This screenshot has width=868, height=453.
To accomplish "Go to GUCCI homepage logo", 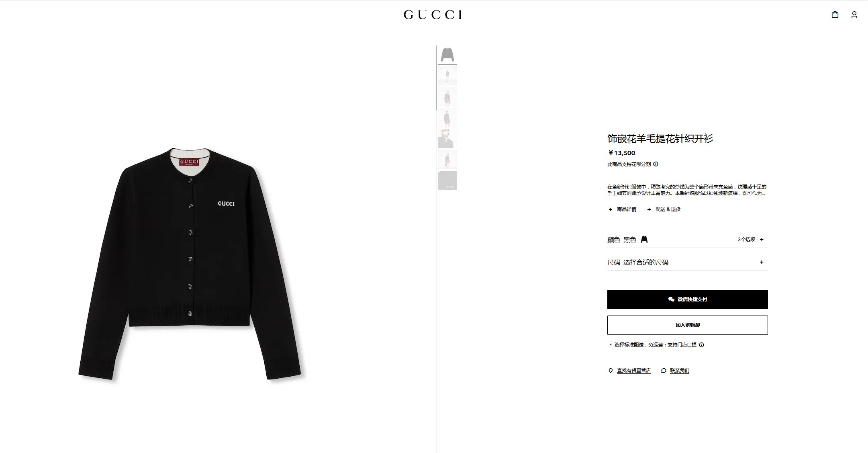I will click(433, 15).
